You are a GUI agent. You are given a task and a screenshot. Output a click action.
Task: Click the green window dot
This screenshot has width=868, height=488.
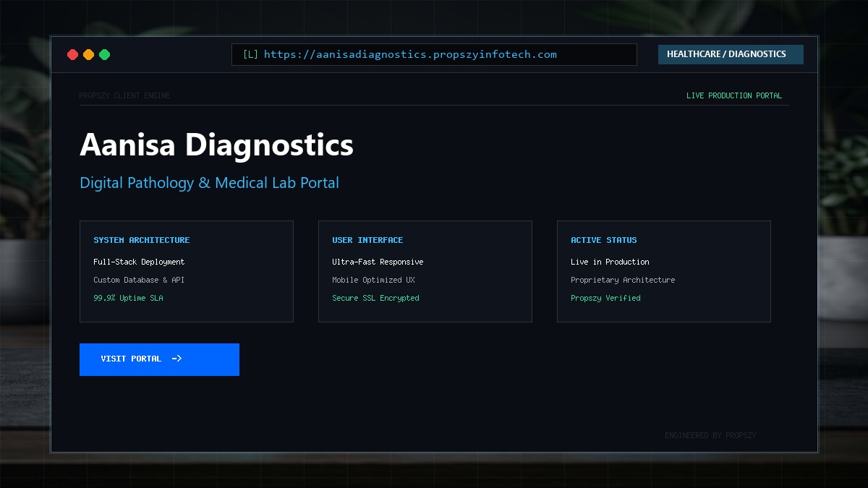coord(104,54)
